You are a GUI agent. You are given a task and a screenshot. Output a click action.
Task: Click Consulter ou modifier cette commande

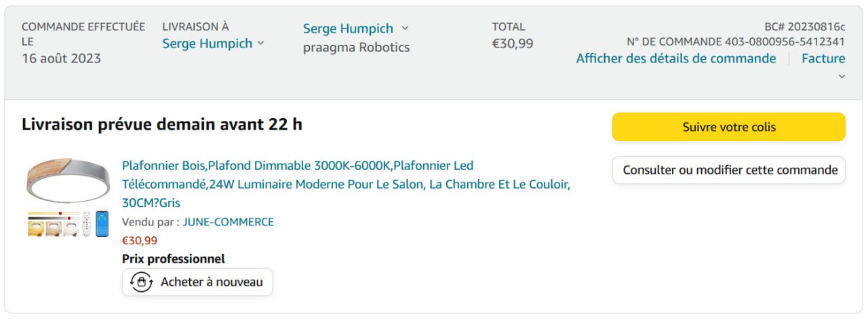pyautogui.click(x=729, y=170)
